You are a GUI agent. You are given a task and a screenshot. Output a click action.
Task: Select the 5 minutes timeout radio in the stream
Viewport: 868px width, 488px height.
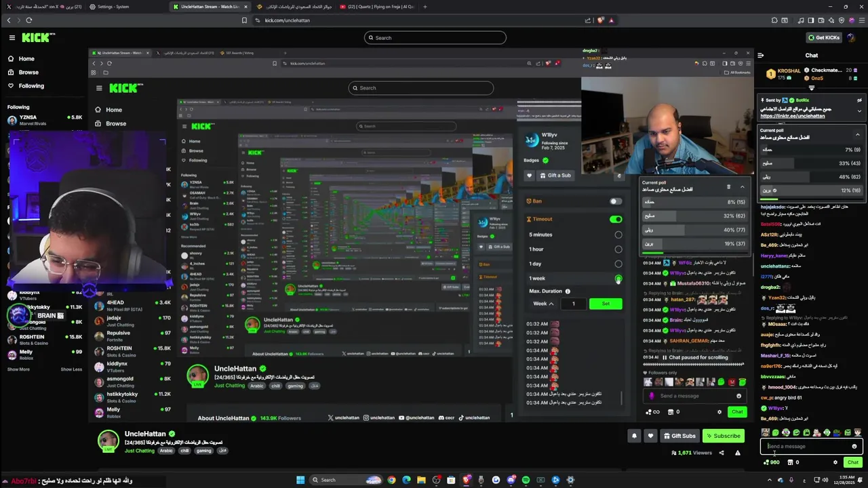point(618,235)
